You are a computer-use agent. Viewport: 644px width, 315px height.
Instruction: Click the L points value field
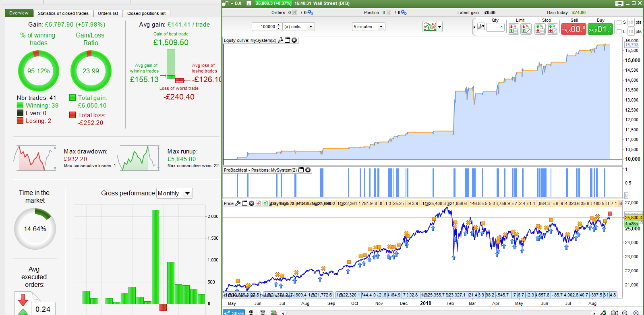point(631,32)
